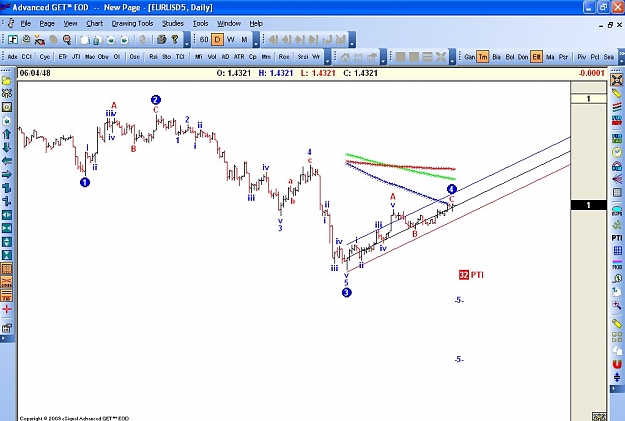Click the blue down arrow in left sidebar

[x=6, y=148]
